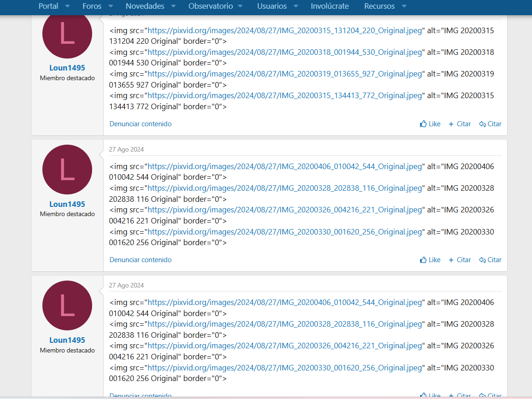This screenshot has width=532, height=399.
Task: Open the Loun1495 username link in the bottom post
Action: tap(67, 340)
